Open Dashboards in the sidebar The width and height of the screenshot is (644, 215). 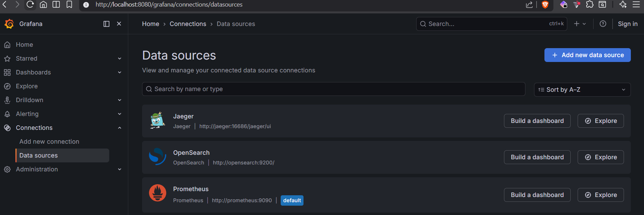click(33, 72)
